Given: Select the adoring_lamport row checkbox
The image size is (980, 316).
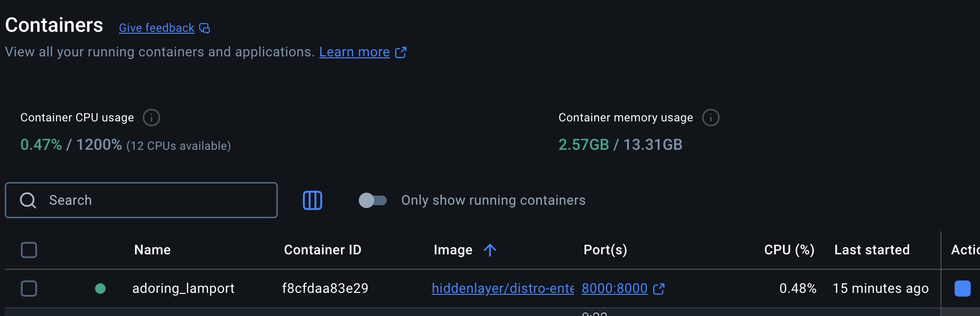Looking at the screenshot, I should [x=29, y=289].
